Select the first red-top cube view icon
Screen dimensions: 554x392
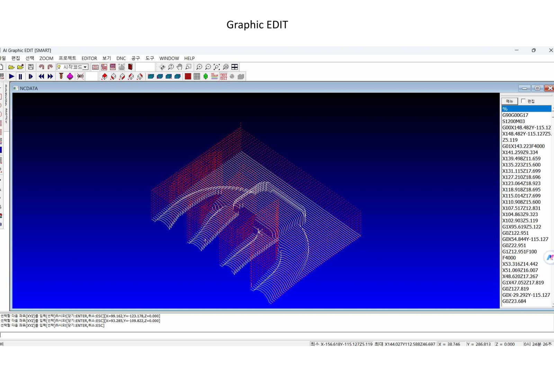104,76
